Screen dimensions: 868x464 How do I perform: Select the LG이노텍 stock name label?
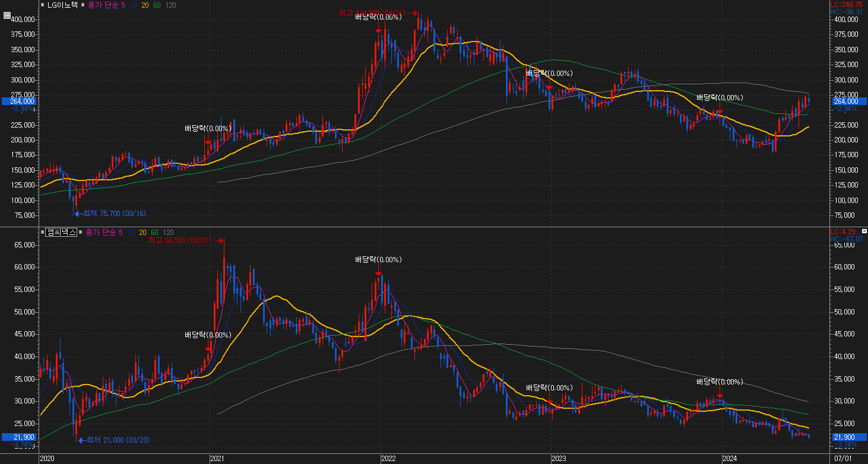[62, 5]
